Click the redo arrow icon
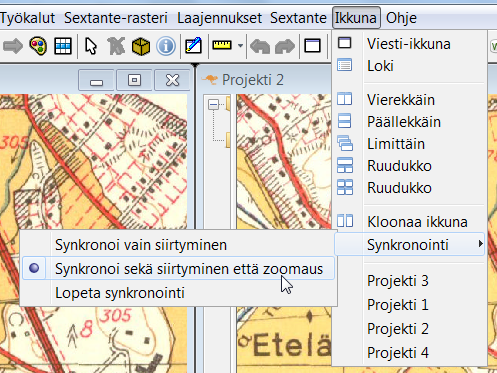The height and width of the screenshot is (373, 497). pyautogui.click(x=285, y=46)
